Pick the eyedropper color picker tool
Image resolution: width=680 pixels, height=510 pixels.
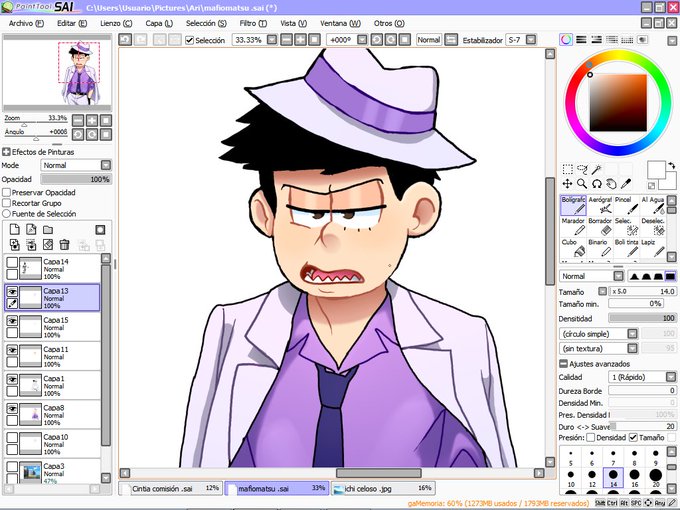click(626, 184)
